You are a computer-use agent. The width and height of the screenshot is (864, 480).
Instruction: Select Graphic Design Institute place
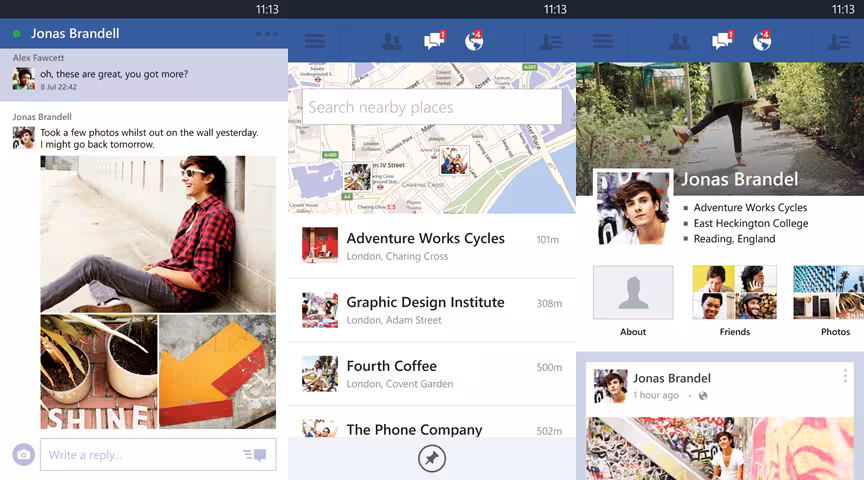coord(432,310)
